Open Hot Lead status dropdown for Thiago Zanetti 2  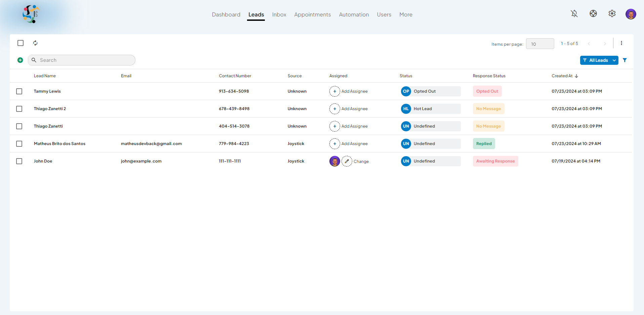pyautogui.click(x=431, y=109)
